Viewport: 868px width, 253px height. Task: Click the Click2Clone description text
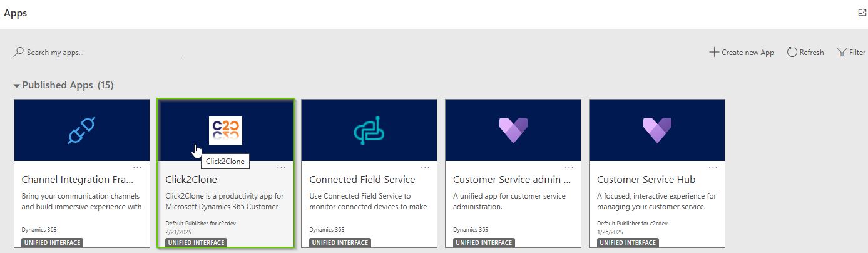pos(224,201)
